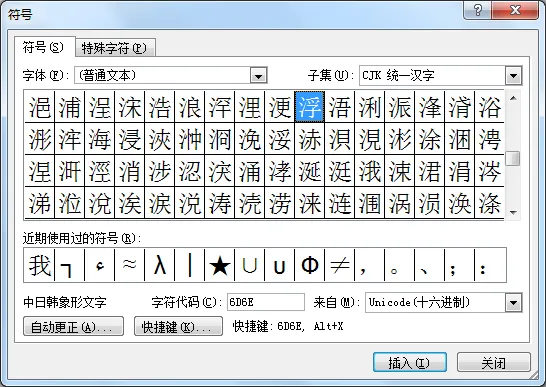The width and height of the screenshot is (546, 387).
Task: Select the 涉 character in the grid
Action: pyautogui.click(x=160, y=171)
